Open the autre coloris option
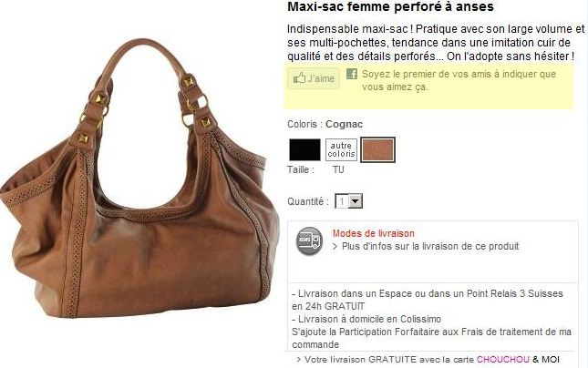Image resolution: width=588 pixels, height=368 pixels. coord(341,149)
